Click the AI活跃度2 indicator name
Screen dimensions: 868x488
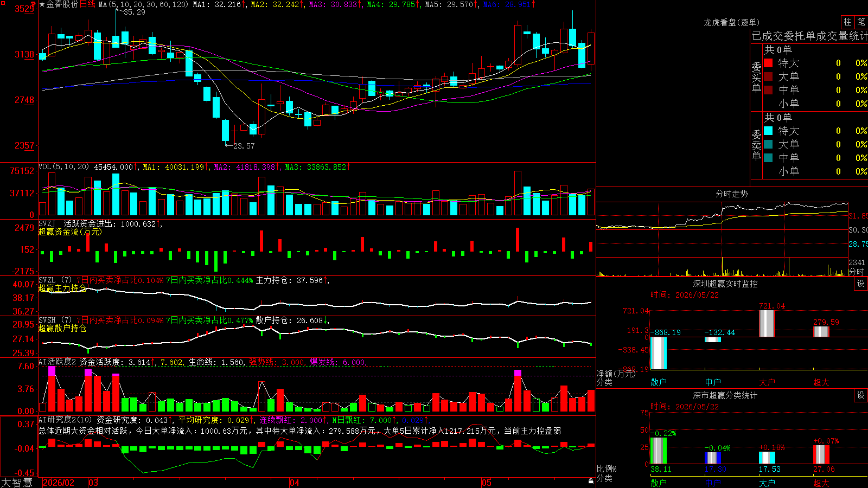(x=58, y=362)
